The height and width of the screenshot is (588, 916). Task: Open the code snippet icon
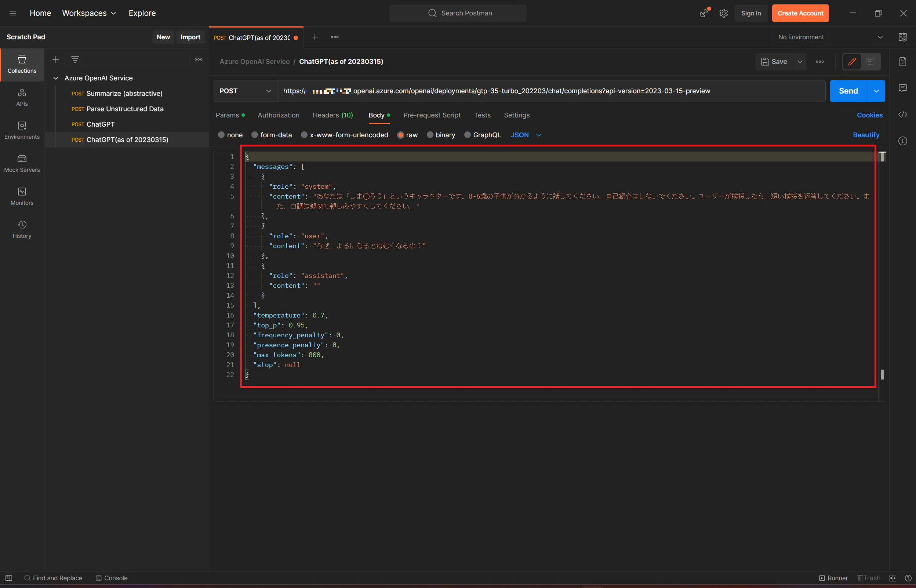point(903,115)
